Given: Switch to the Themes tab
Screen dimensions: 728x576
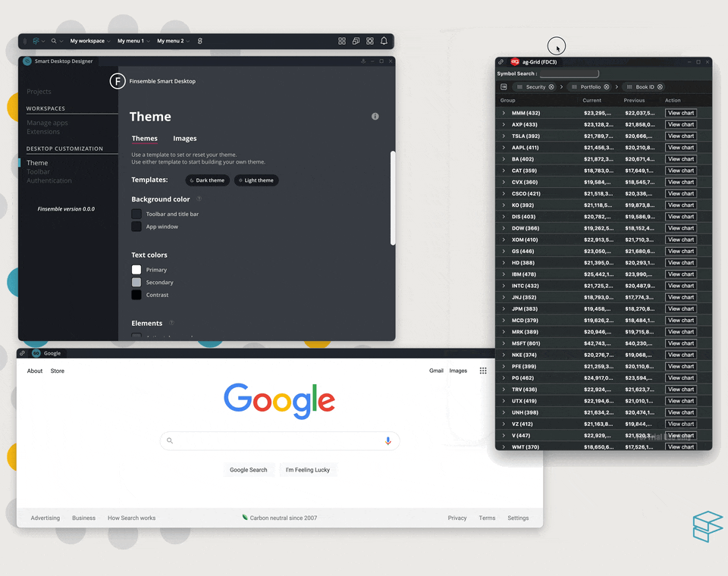Looking at the screenshot, I should click(x=144, y=138).
